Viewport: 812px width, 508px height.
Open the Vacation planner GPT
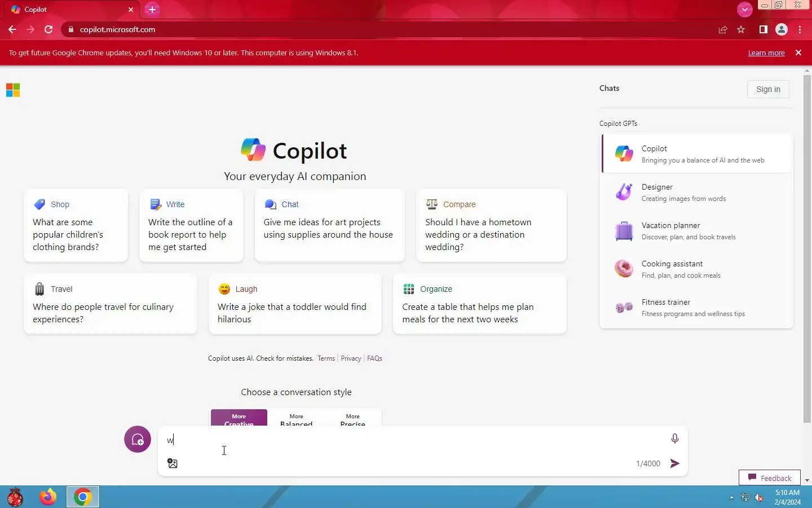pyautogui.click(x=697, y=230)
